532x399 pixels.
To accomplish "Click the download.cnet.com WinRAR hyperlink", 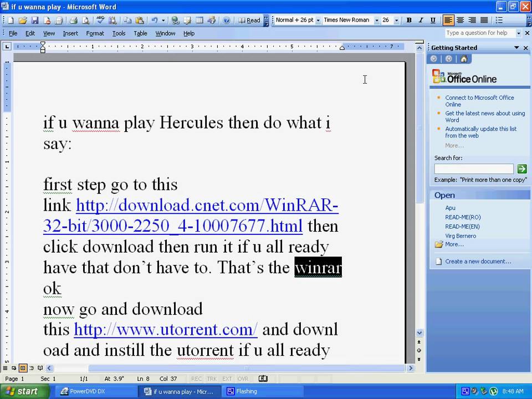I will click(x=190, y=215).
